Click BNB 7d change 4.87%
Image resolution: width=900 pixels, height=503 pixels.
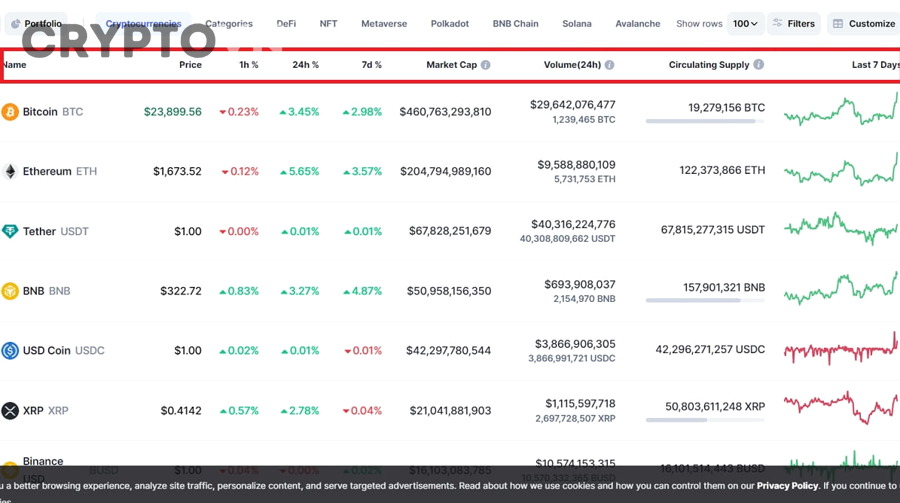point(362,291)
